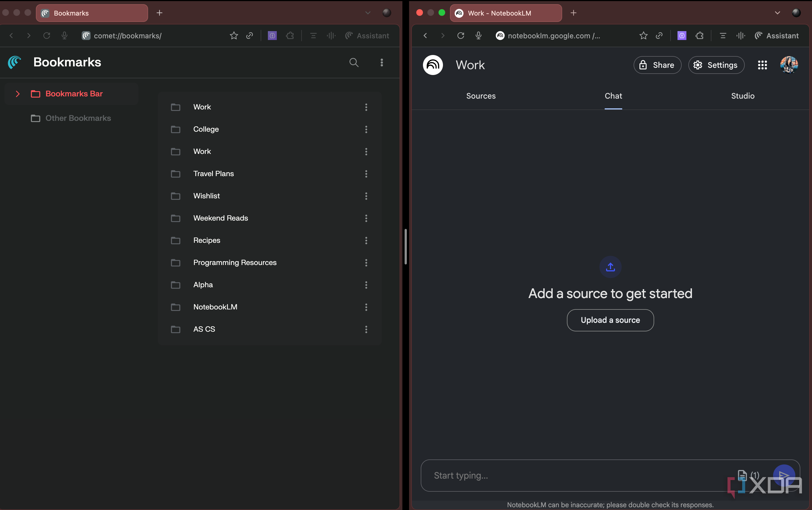The image size is (812, 510).
Task: Open the reader list icon in the NotebookLM toolbar
Action: click(x=723, y=35)
